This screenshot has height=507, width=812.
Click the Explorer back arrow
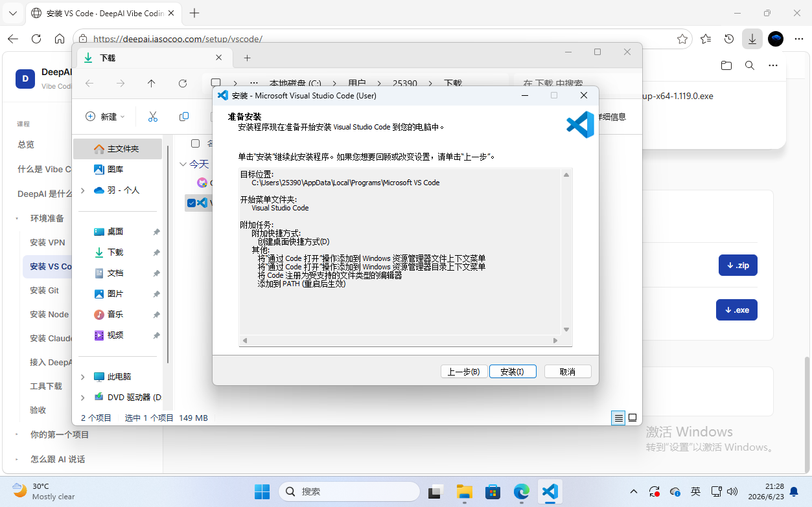(x=89, y=84)
